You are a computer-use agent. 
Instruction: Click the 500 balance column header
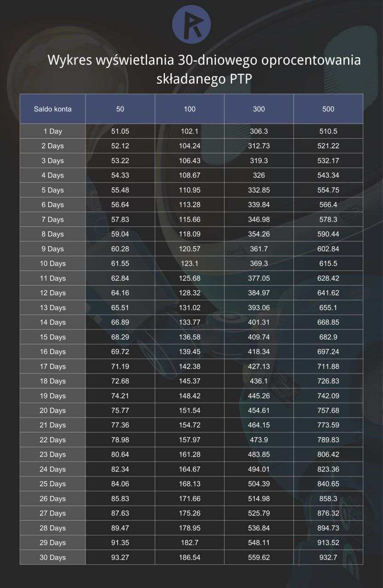point(328,109)
